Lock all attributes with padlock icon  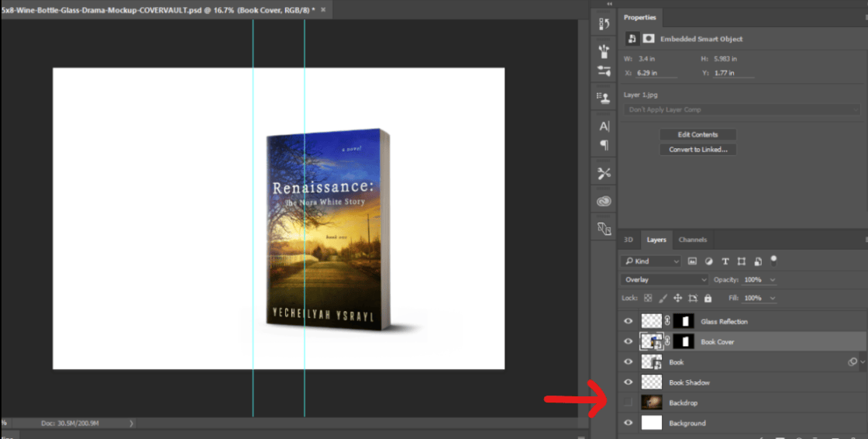click(708, 298)
